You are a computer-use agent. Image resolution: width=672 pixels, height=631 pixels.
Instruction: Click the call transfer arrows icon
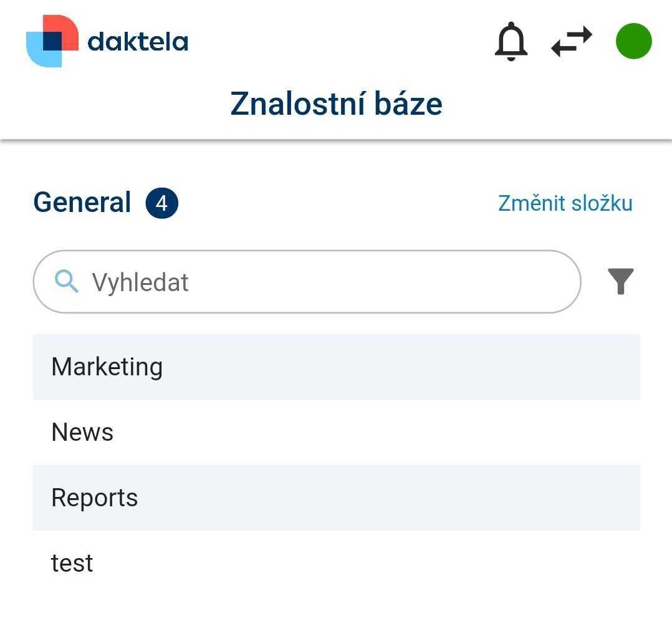(571, 41)
